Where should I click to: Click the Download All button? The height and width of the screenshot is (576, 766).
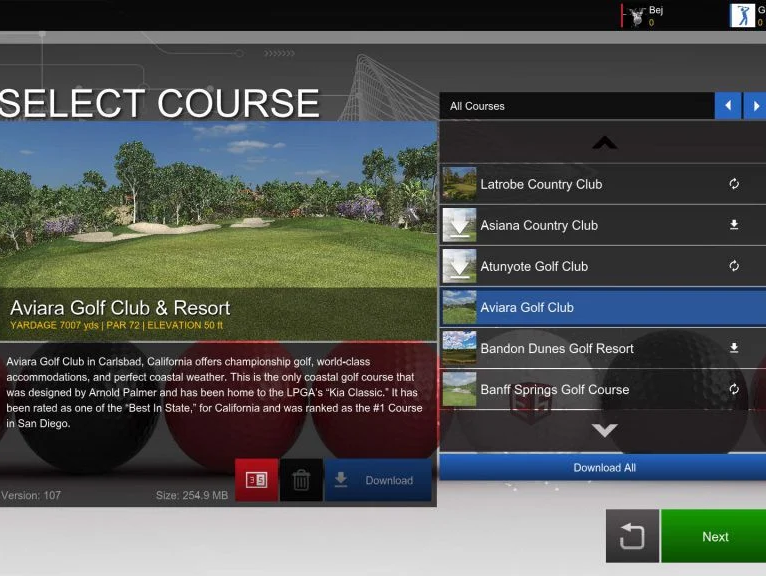point(603,468)
